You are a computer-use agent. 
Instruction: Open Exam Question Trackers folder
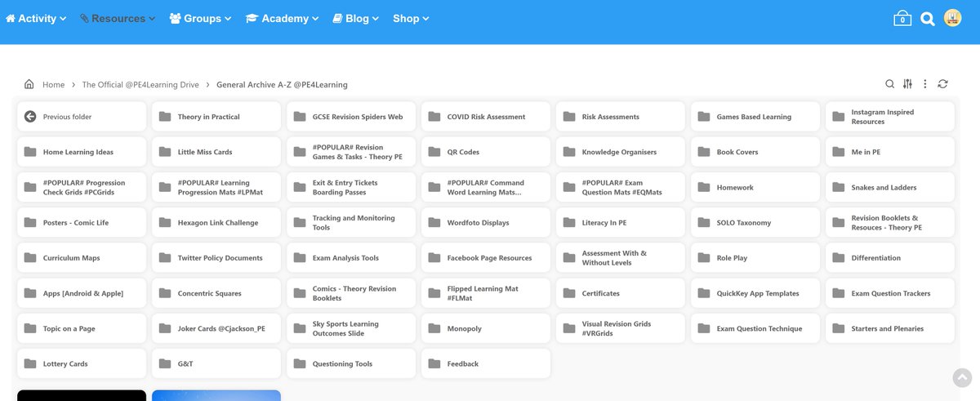890,292
